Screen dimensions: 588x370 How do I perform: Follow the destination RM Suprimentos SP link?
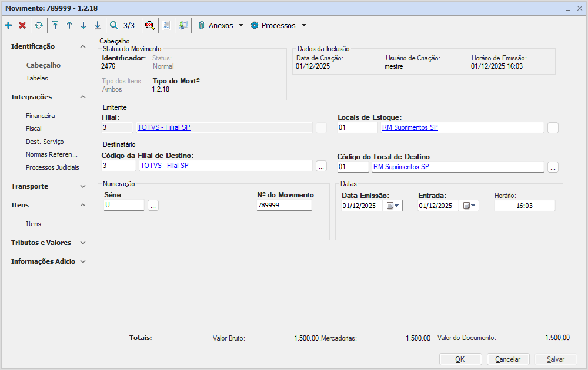(401, 167)
